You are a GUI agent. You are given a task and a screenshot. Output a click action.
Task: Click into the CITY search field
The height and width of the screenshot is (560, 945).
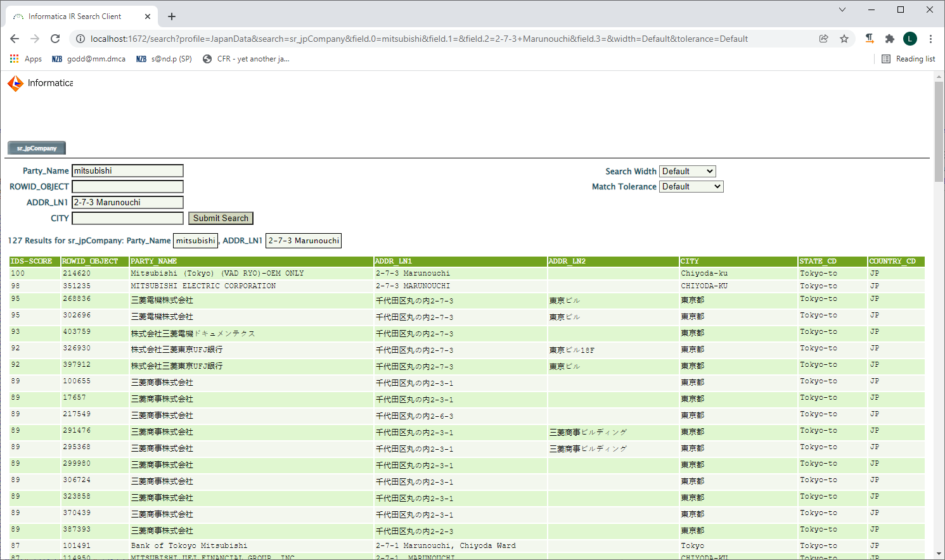(x=127, y=218)
